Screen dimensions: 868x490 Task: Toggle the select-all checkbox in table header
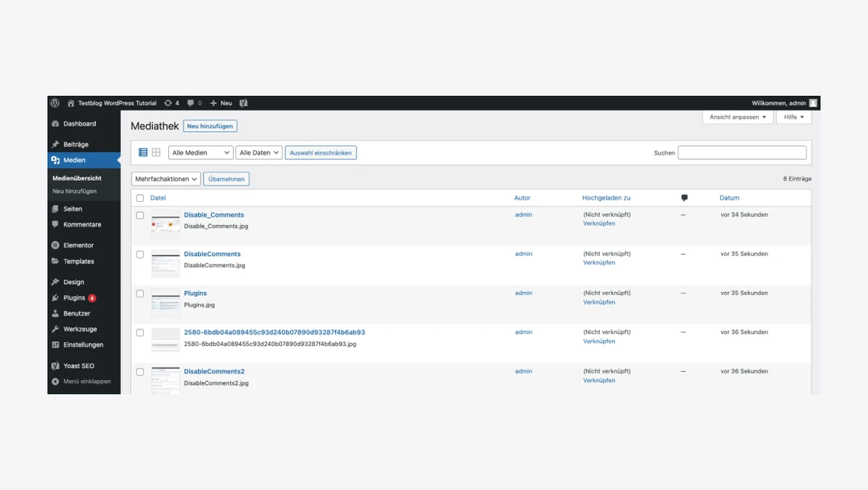click(140, 198)
